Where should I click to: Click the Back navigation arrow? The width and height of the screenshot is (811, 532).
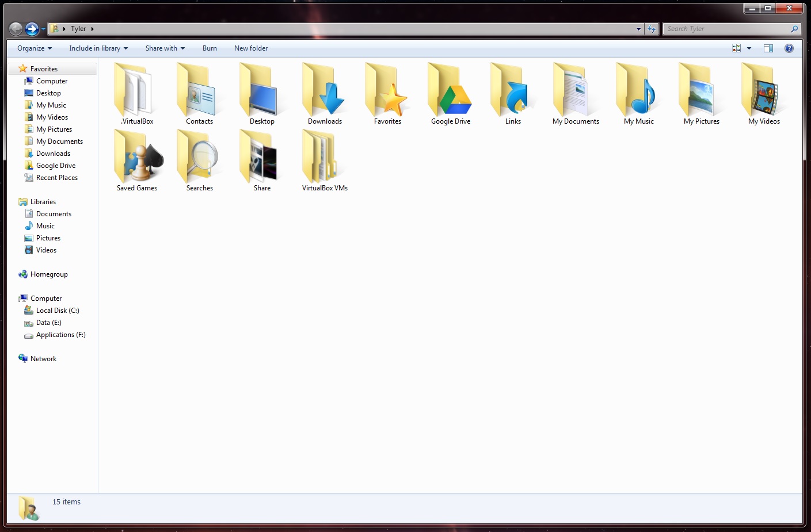tap(16, 29)
